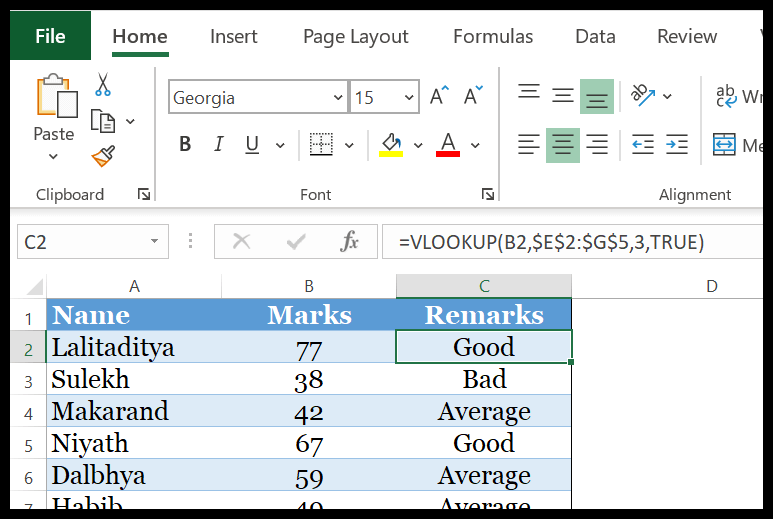Toggle Bottom Align vertical alignment
Image resolution: width=773 pixels, height=519 pixels.
tap(597, 96)
